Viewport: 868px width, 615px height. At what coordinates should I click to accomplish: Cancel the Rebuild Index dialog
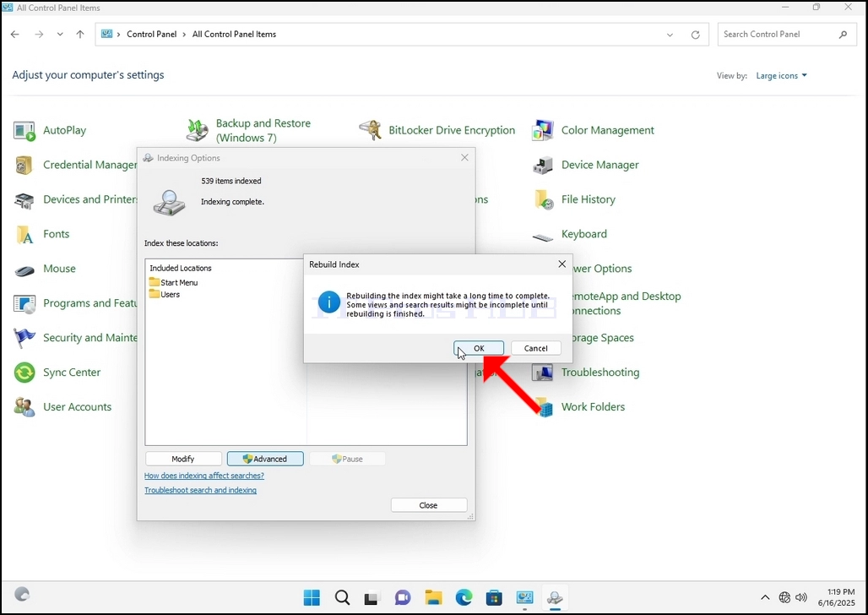point(535,348)
